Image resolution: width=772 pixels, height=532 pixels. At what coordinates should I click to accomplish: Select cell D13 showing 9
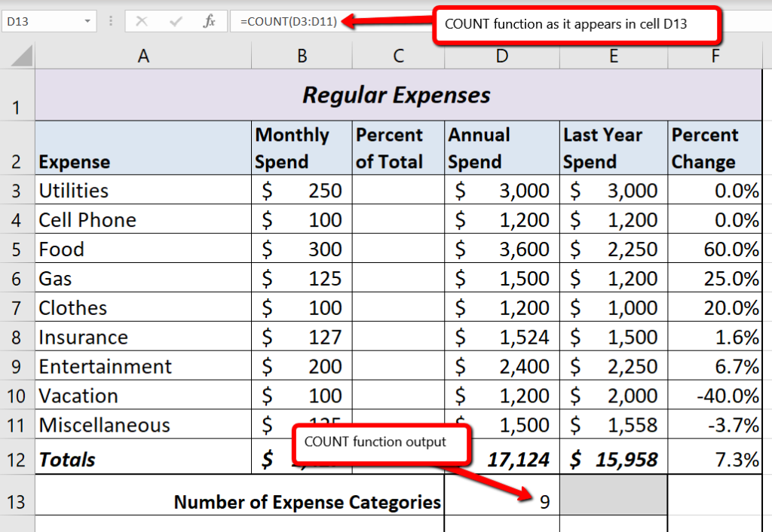501,496
